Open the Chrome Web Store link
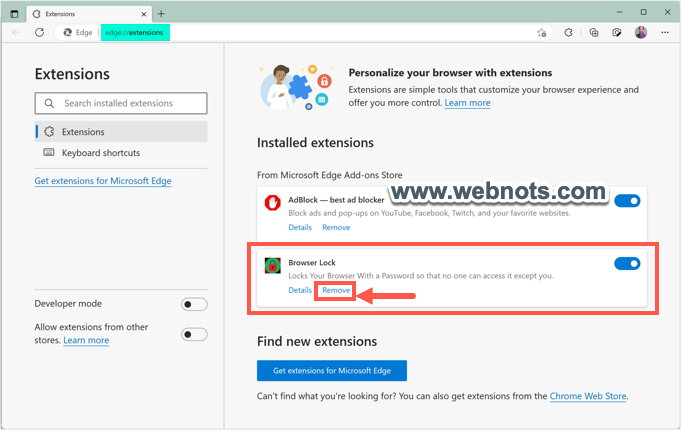 588,396
